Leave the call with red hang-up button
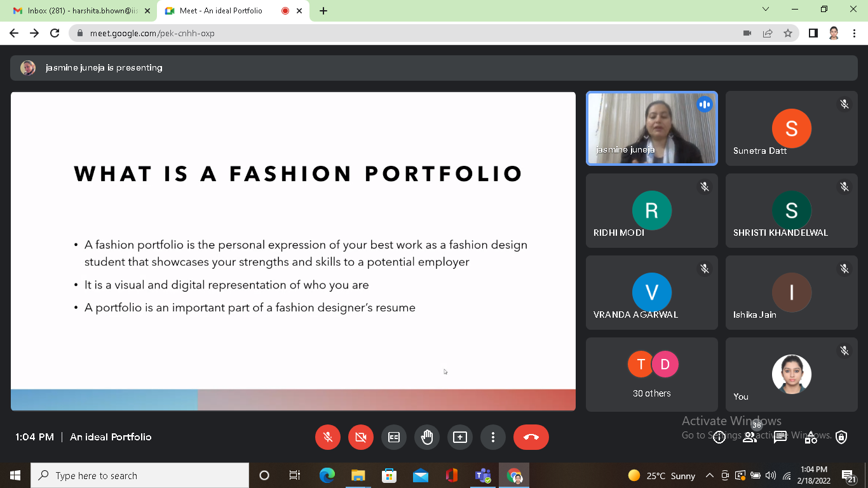This screenshot has width=868, height=488. coord(531,437)
